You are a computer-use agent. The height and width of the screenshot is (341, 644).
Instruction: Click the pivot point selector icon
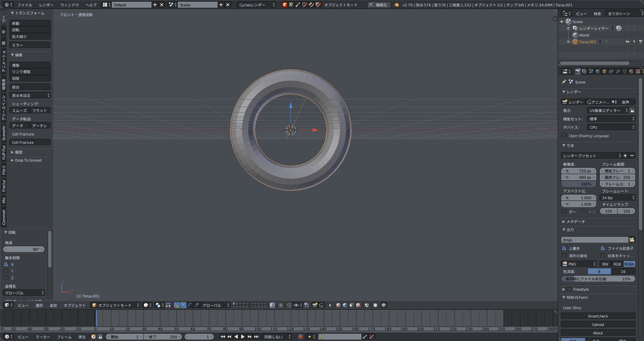coord(159,305)
